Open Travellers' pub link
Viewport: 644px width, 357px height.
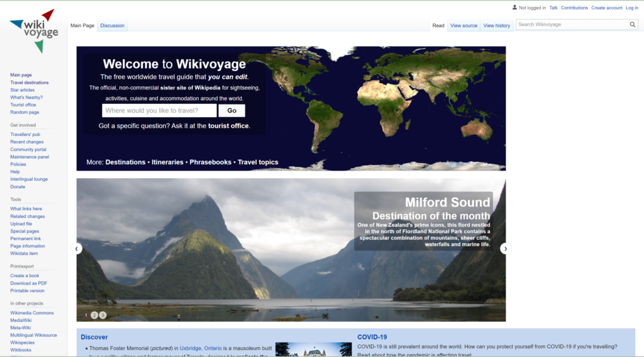pyautogui.click(x=25, y=135)
